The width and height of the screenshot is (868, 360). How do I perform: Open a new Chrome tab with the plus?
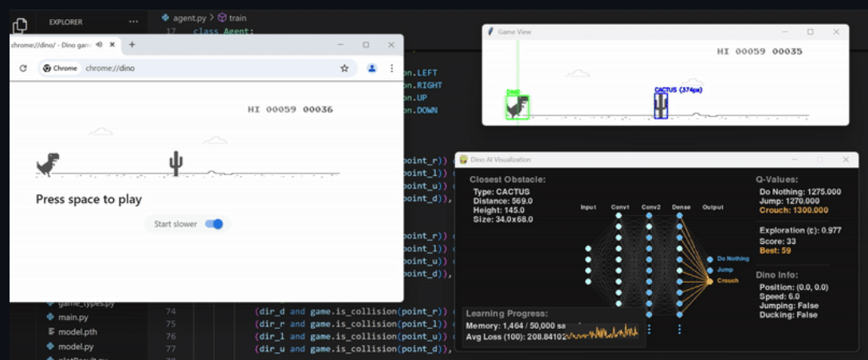[132, 45]
